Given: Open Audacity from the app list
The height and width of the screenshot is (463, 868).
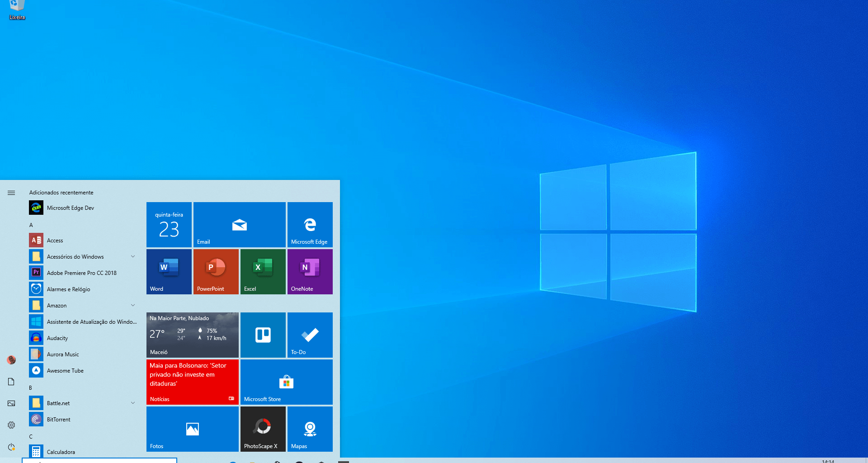Looking at the screenshot, I should [57, 338].
